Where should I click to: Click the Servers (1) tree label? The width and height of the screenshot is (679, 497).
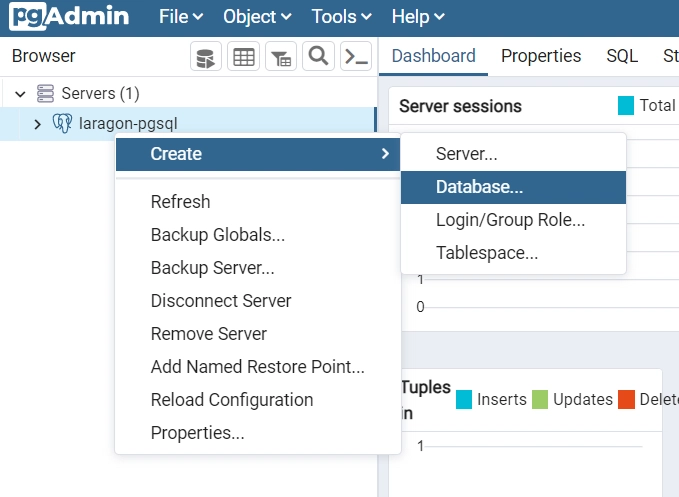100,94
